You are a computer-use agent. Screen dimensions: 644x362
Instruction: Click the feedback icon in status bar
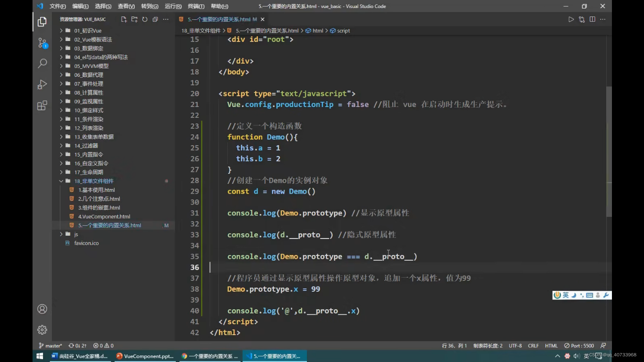(604, 346)
